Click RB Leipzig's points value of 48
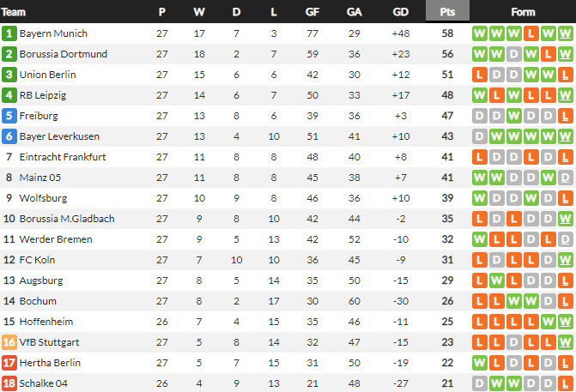576x392 pixels. [447, 95]
